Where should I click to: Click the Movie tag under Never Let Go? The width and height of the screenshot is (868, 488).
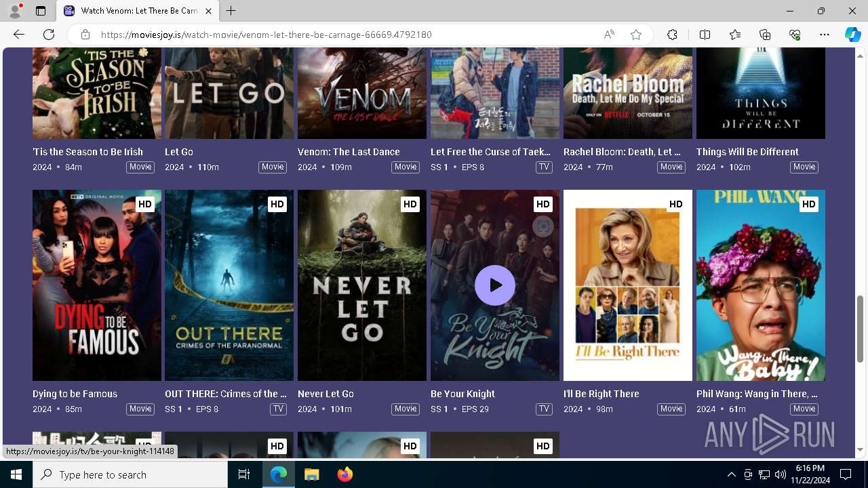(406, 409)
